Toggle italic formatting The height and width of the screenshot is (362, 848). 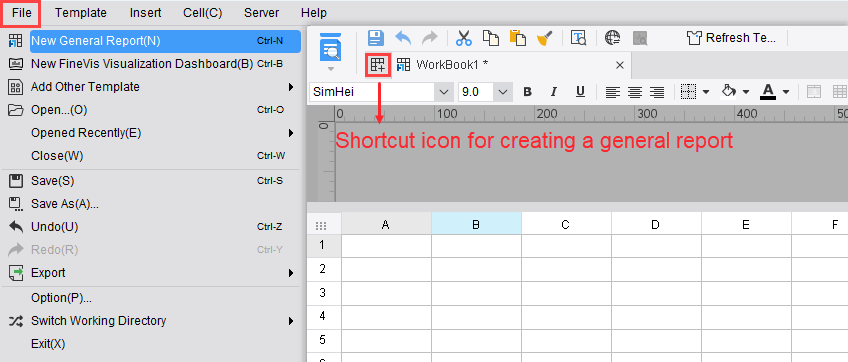point(553,92)
